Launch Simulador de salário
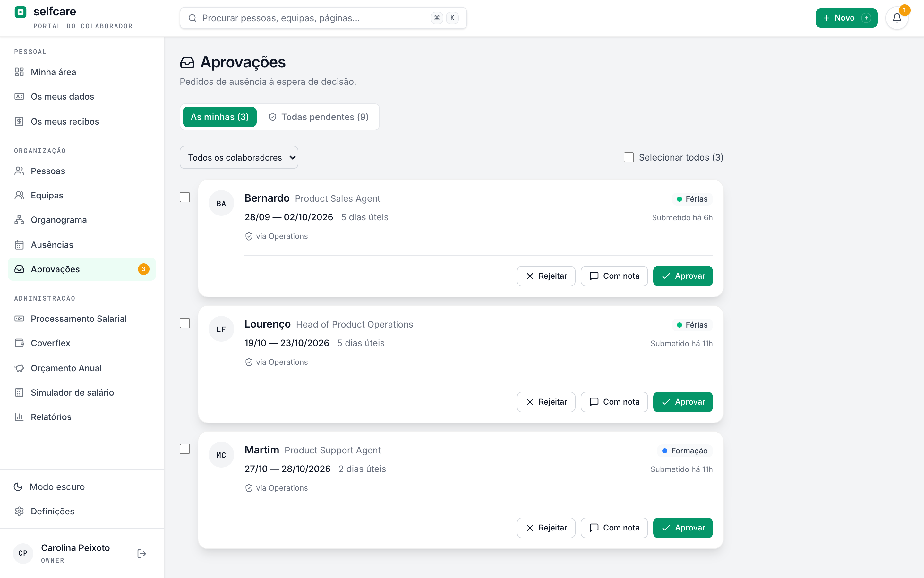 (x=82, y=393)
